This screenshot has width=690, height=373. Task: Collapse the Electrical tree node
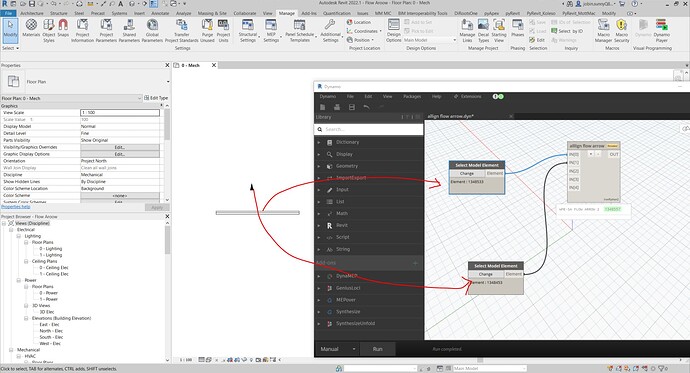pyautogui.click(x=11, y=230)
